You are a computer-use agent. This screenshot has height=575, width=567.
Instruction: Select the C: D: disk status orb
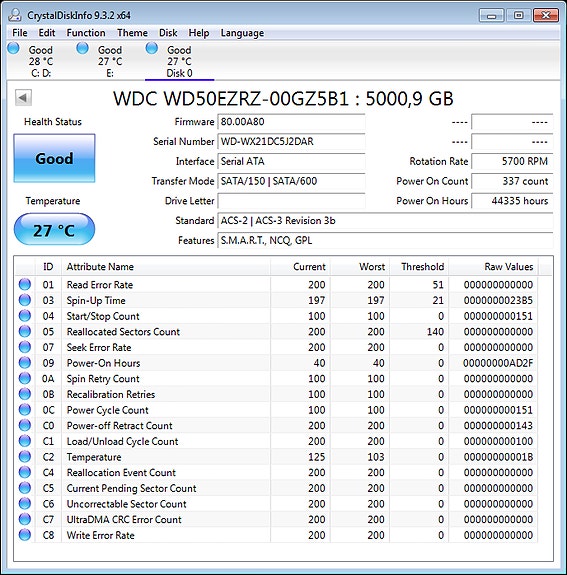(x=13, y=48)
